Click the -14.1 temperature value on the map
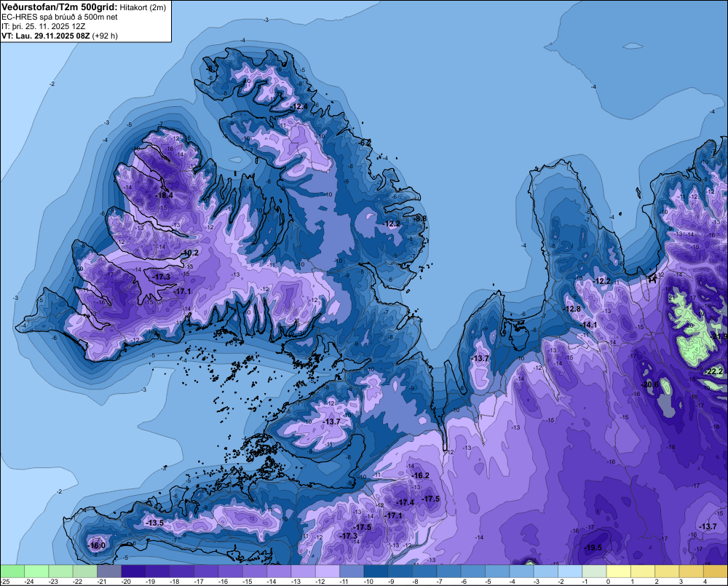Screen dimensions: 728x586 pyautogui.click(x=588, y=325)
